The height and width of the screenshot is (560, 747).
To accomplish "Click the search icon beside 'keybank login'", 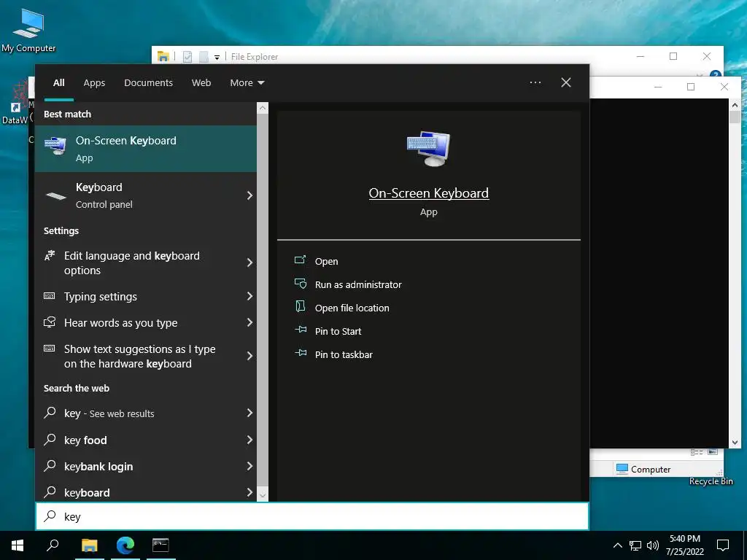I will click(x=50, y=466).
